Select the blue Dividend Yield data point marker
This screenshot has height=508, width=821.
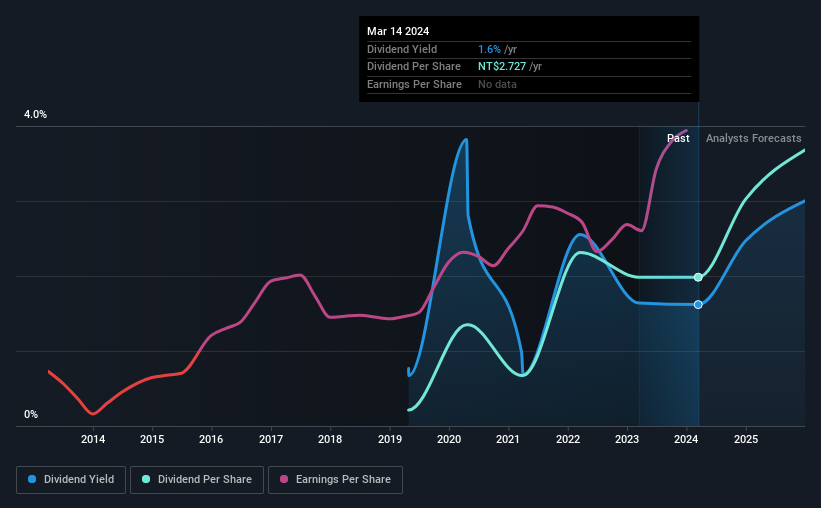[x=698, y=304]
